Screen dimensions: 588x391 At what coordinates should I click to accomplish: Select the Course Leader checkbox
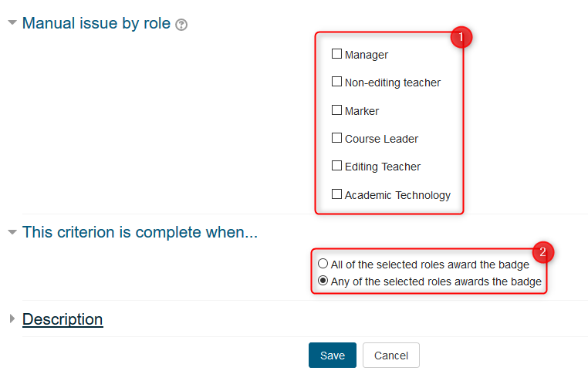click(336, 138)
